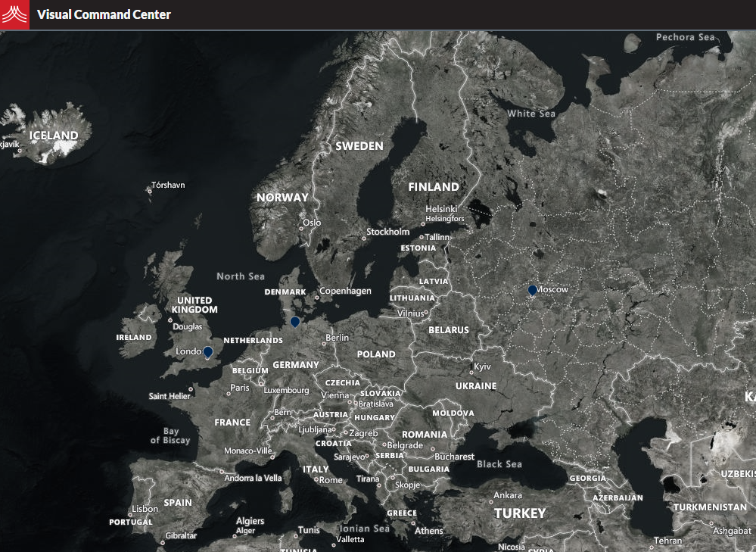The width and height of the screenshot is (756, 552).
Task: Click the Copenhagen city label
Action: (345, 291)
